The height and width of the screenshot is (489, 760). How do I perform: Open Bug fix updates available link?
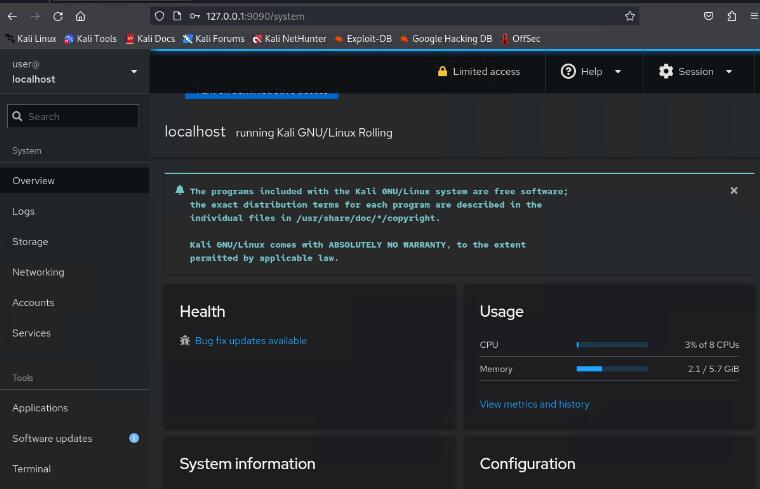(x=250, y=341)
